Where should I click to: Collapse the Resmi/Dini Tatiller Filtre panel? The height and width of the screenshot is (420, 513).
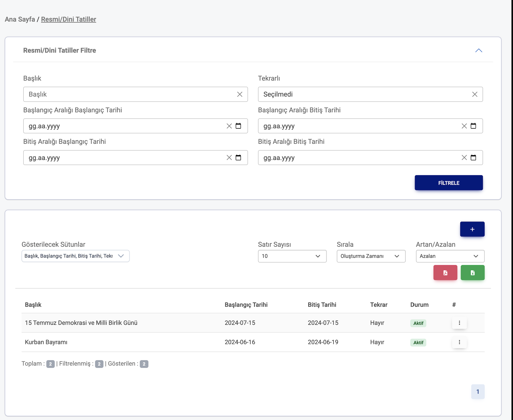(479, 51)
